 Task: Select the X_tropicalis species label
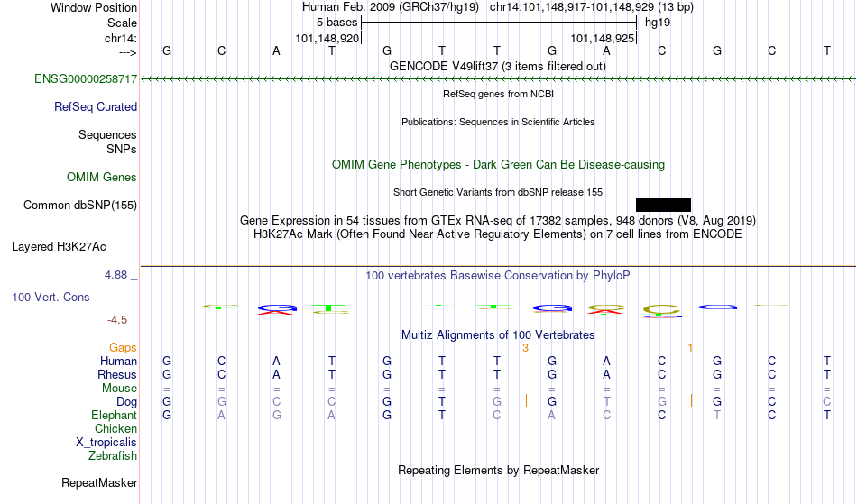tap(106, 443)
